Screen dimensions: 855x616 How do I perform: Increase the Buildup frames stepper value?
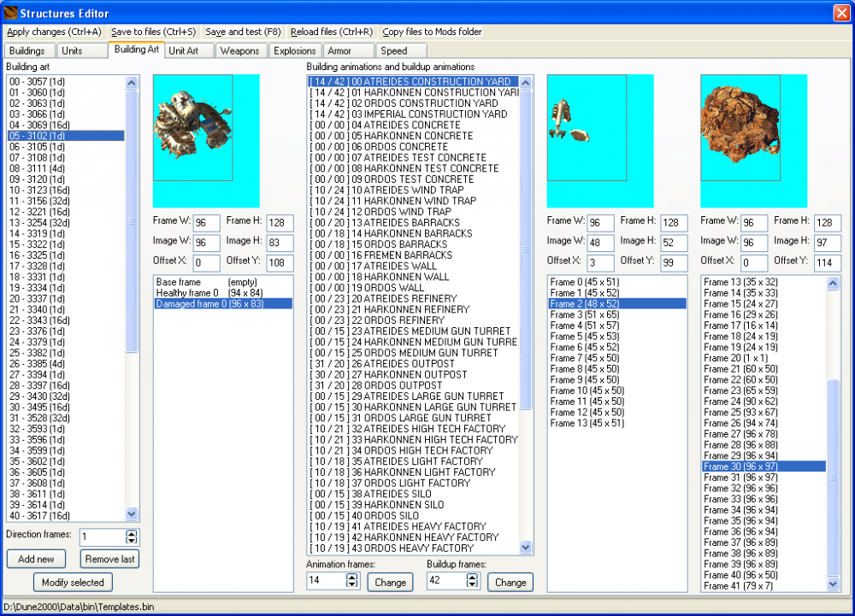[472, 577]
